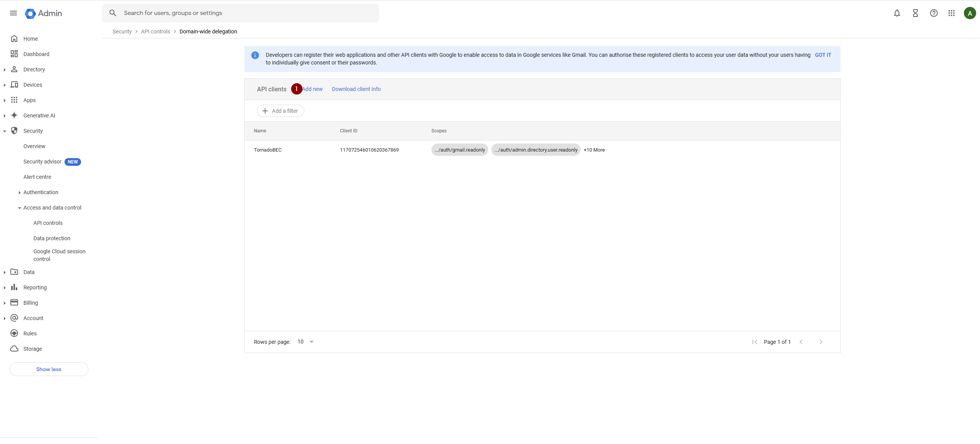Click the Rules sidebar icon
This screenshot has height=444, width=980.
point(14,333)
